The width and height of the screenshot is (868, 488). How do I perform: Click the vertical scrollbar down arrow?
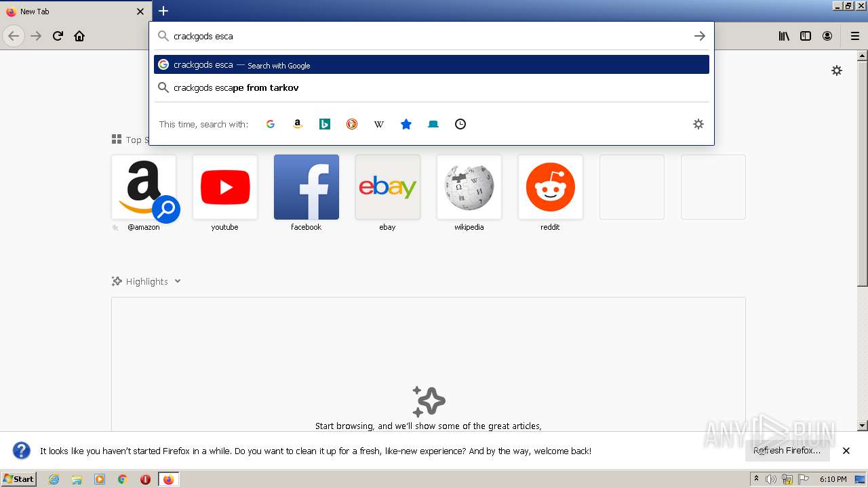point(863,426)
